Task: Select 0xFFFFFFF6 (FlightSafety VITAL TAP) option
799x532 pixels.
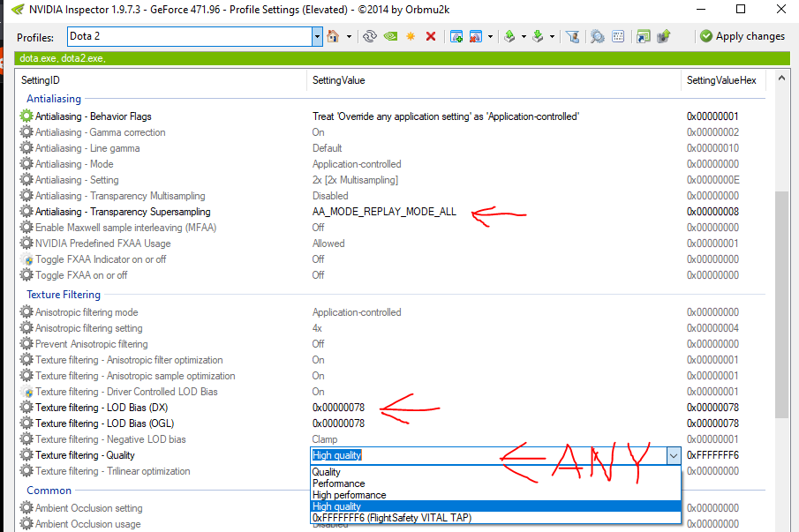Action: [495, 518]
